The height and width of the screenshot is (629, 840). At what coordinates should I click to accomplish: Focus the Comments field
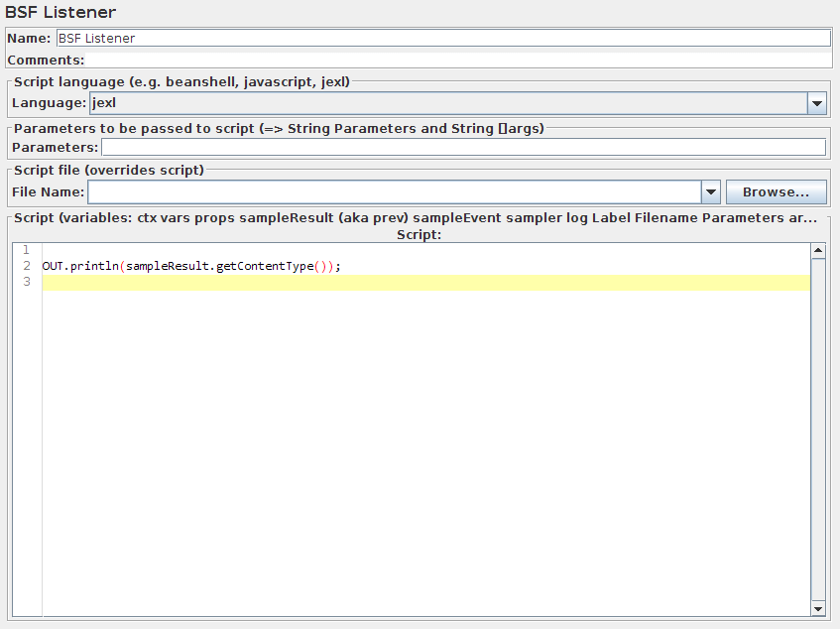[458, 60]
